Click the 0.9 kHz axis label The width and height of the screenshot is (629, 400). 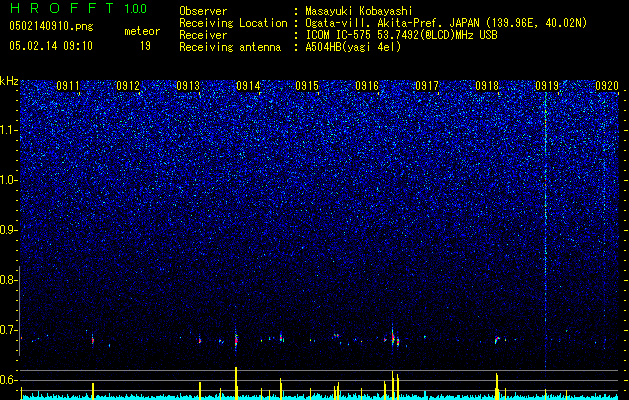(7, 230)
